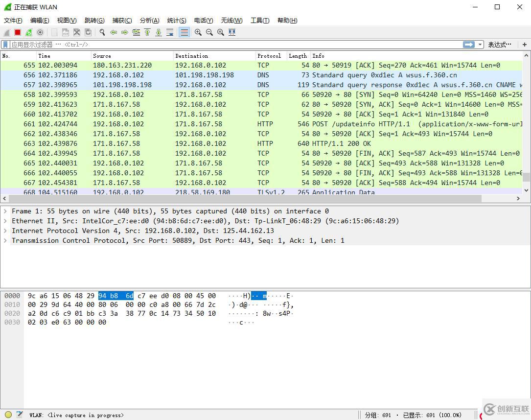Viewport: 531px width, 420px height.
Task: Expand Internet Protocol Version 4 row
Action: pos(5,231)
